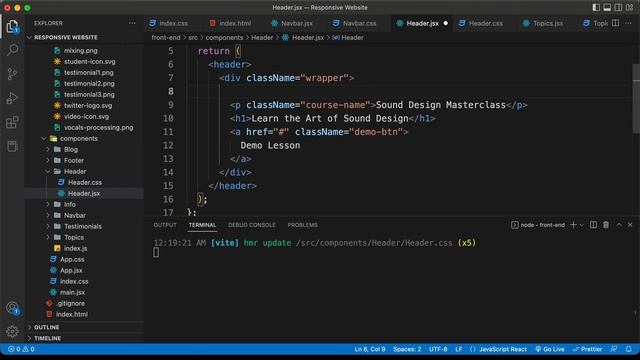Open the notifications bell in status bar
The image size is (640, 360).
[629, 349]
